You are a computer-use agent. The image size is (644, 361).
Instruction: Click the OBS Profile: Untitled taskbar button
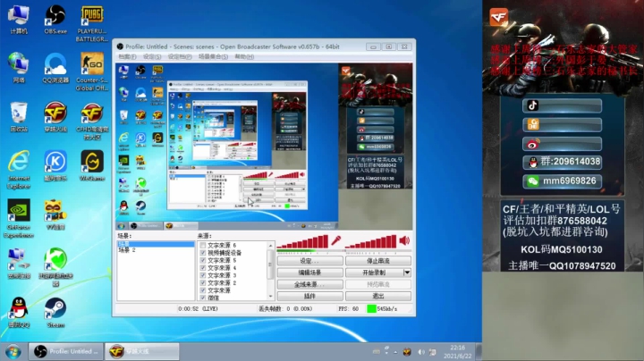(65, 351)
